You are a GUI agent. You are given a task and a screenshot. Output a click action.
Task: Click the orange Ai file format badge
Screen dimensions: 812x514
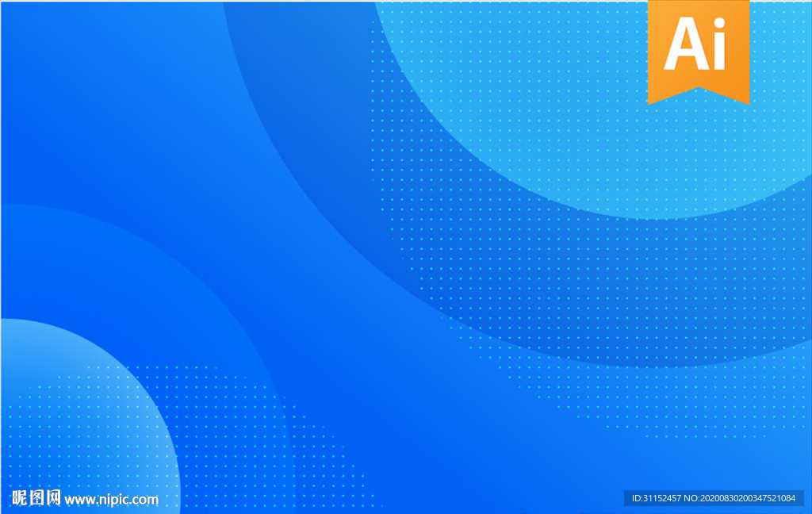[699, 52]
